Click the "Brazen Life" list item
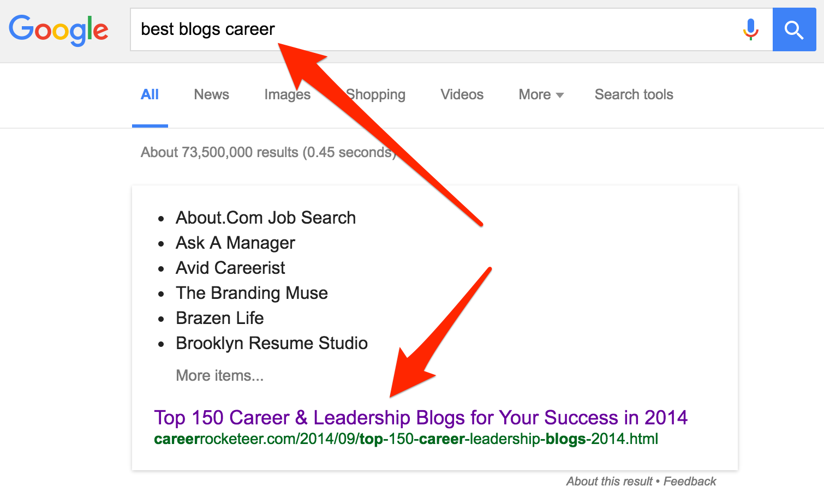 [219, 318]
